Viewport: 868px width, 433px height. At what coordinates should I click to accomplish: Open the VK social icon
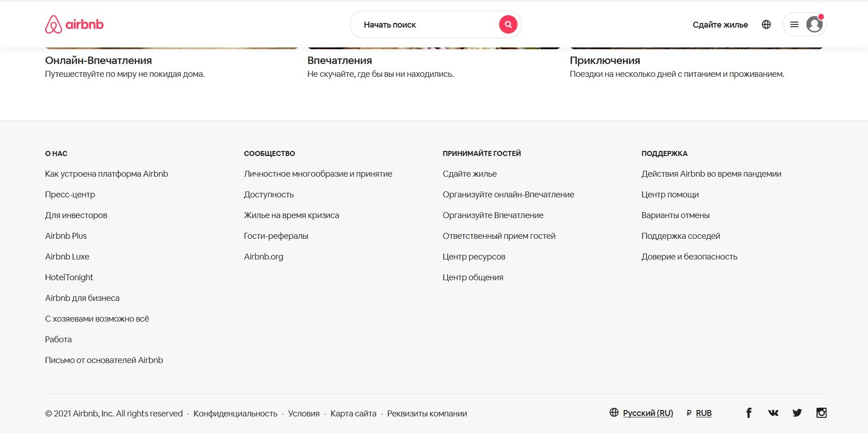(x=773, y=413)
